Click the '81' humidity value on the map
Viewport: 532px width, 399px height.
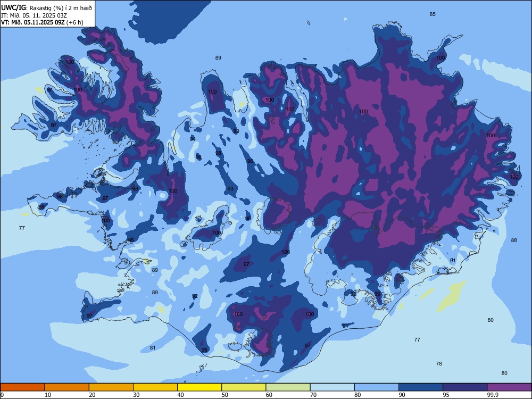(x=153, y=348)
